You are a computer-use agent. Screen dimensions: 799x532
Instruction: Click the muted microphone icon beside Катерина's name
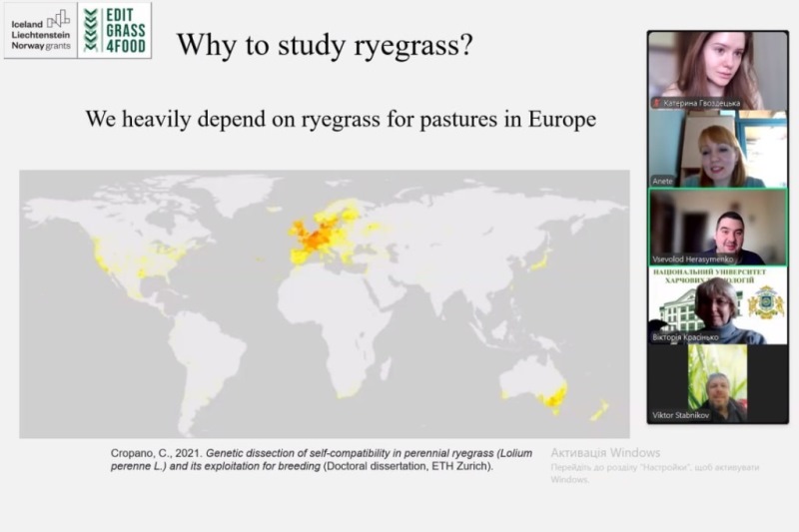click(x=656, y=103)
